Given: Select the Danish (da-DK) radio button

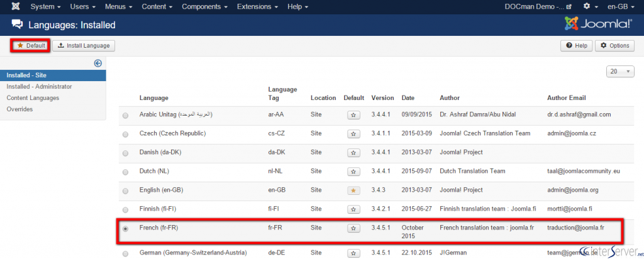Looking at the screenshot, I should pyautogui.click(x=125, y=153).
